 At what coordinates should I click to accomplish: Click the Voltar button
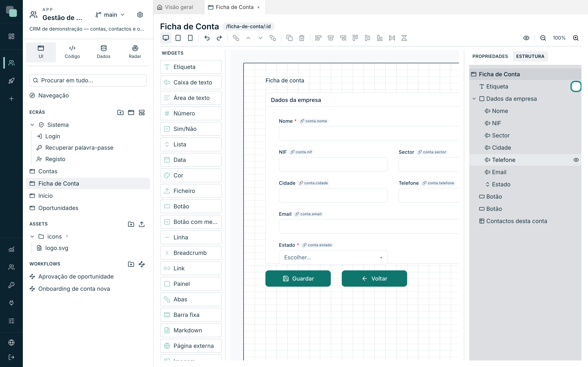pyautogui.click(x=374, y=278)
